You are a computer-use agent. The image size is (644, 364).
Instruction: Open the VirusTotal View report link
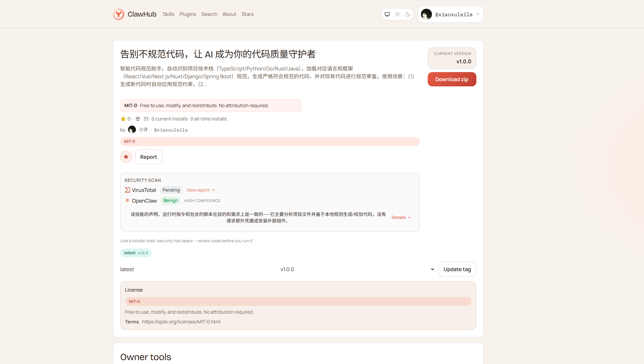[x=200, y=190]
